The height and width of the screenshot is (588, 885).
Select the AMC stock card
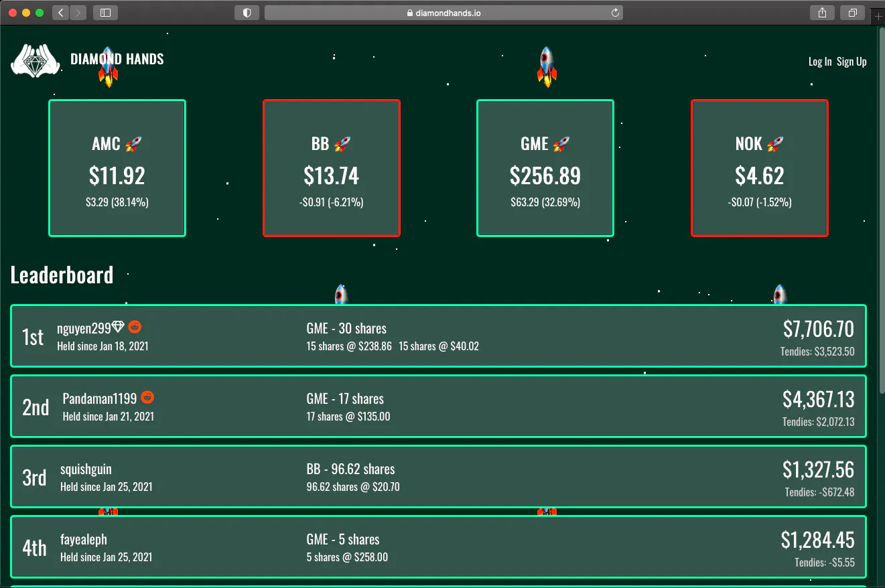point(117,168)
